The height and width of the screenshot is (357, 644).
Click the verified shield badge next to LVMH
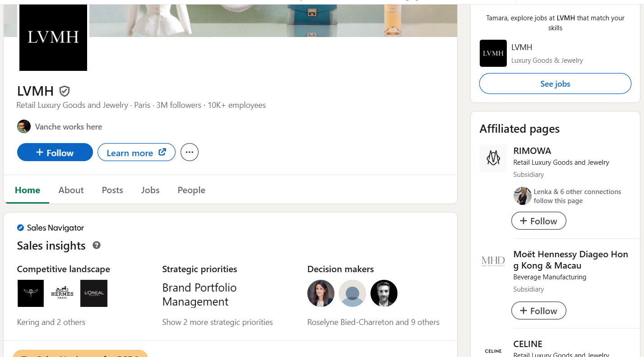pyautogui.click(x=65, y=91)
